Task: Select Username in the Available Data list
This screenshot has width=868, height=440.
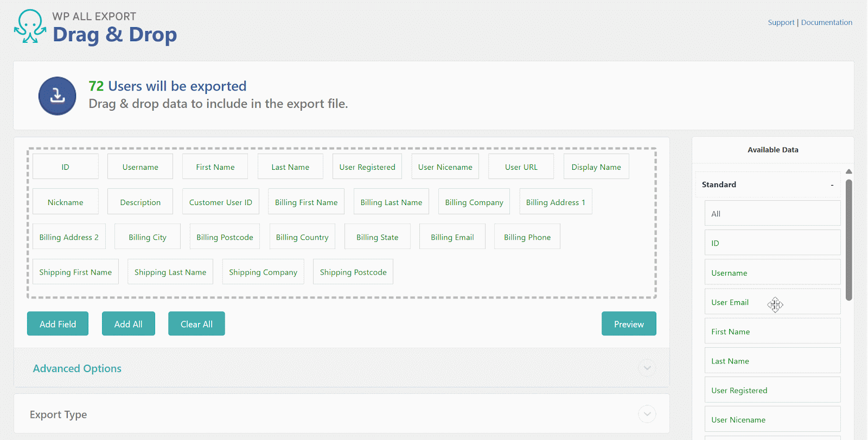Action: 773,272
